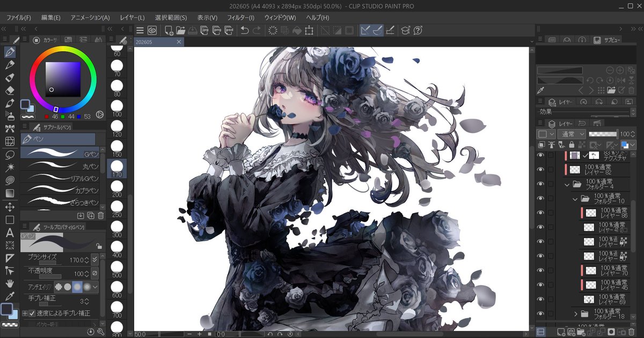Adjust the layer opacity slider
The image size is (644, 338).
tap(603, 134)
